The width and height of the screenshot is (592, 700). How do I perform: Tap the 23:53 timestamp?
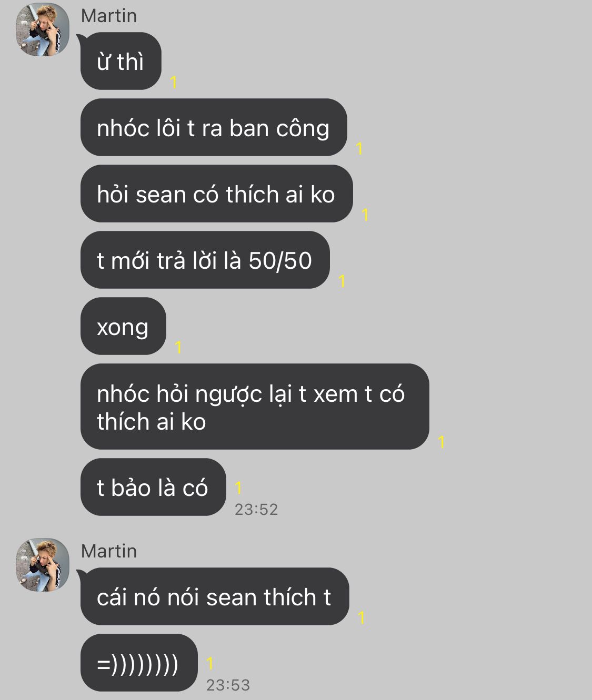coord(228,685)
